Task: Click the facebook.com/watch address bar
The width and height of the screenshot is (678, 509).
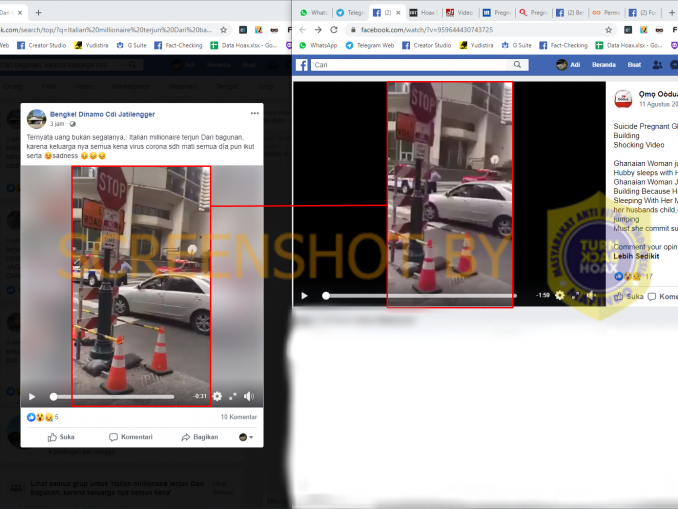Action: [x=476, y=30]
